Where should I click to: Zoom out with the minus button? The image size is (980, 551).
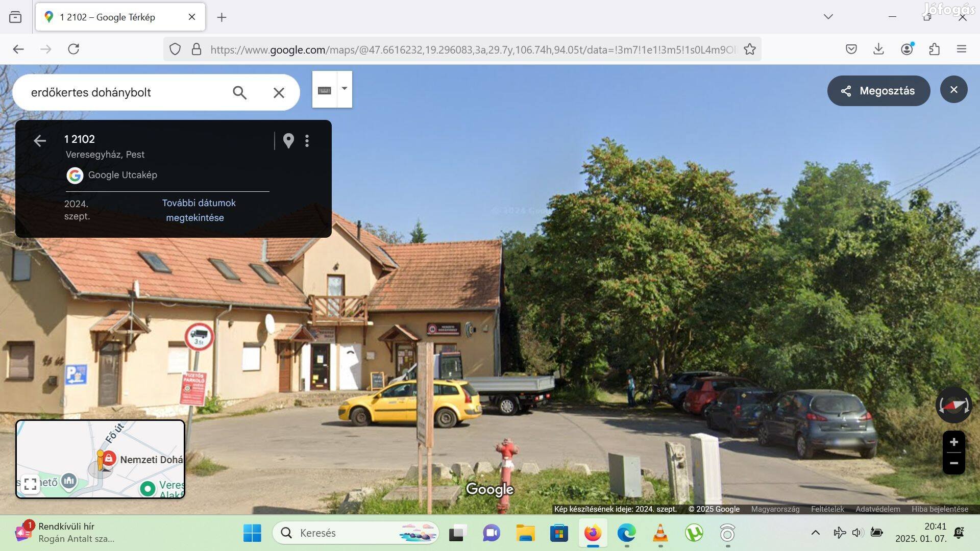[953, 463]
